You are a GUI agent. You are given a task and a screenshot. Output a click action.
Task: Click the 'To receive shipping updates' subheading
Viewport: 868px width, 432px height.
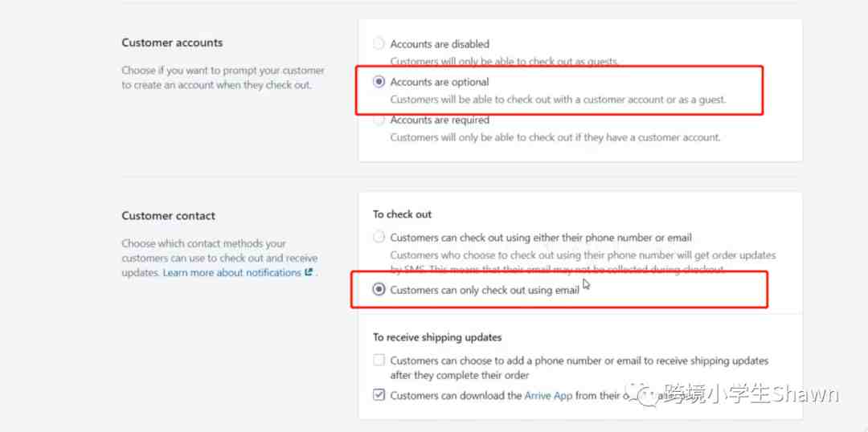click(437, 337)
